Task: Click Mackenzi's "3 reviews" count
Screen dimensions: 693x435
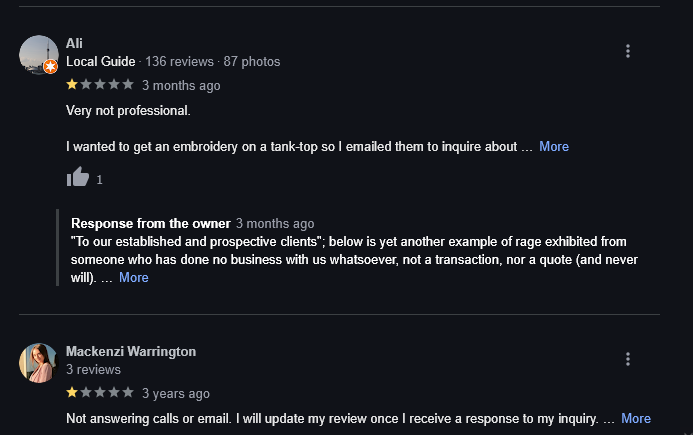Action: point(93,370)
